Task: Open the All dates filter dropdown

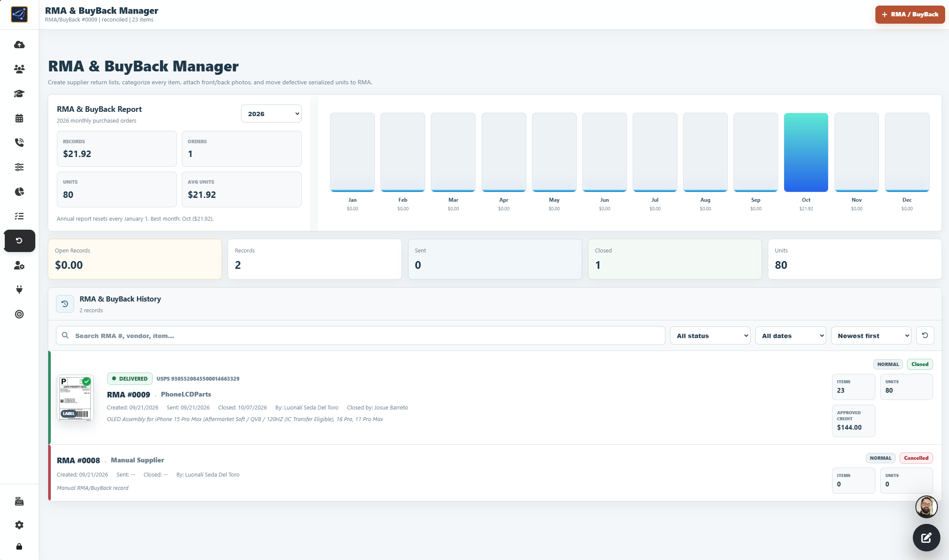Action: 791,335
